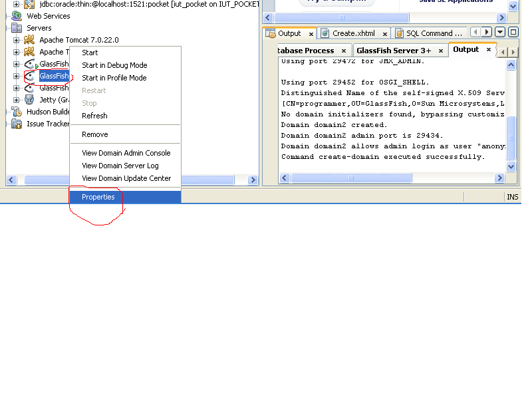Screen dimensions: 532x399
Task: Choose Start in Debug Mode
Action: 125,65
